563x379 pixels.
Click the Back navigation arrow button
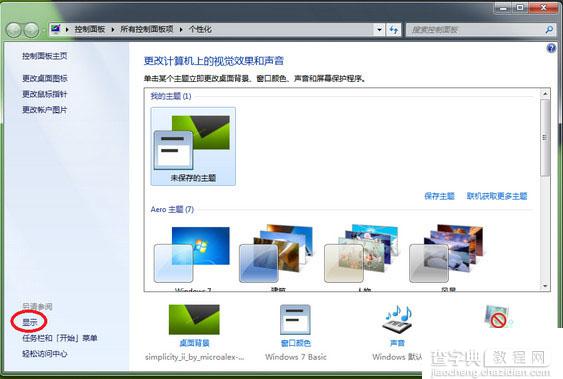tap(14, 30)
